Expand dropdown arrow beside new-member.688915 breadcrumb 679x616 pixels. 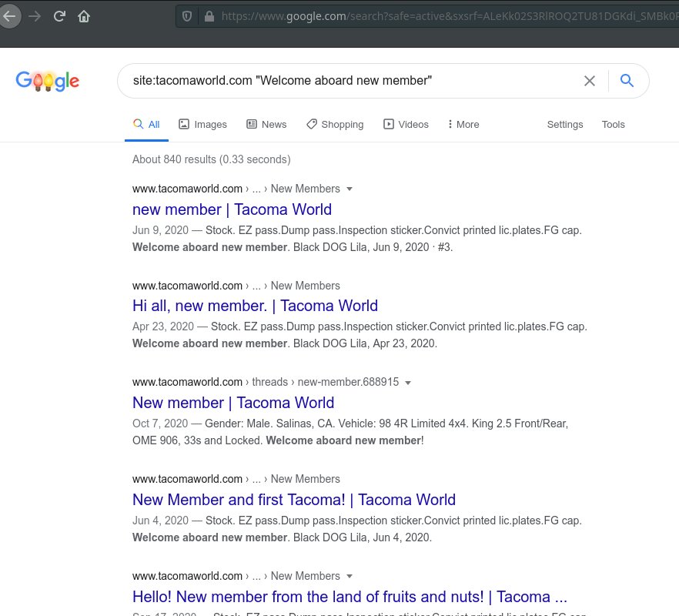407,383
